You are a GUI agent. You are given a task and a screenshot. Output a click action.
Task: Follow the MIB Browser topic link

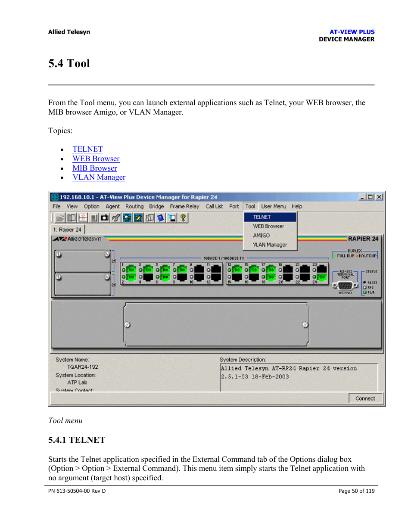95,168
